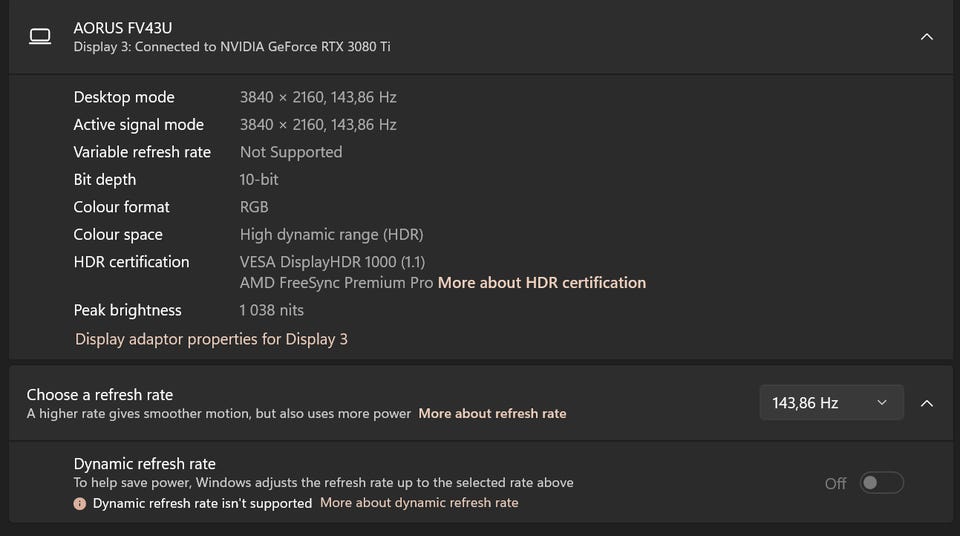Collapse the Choose a refresh rate section
Viewport: 960px width, 536px height.
[926, 403]
